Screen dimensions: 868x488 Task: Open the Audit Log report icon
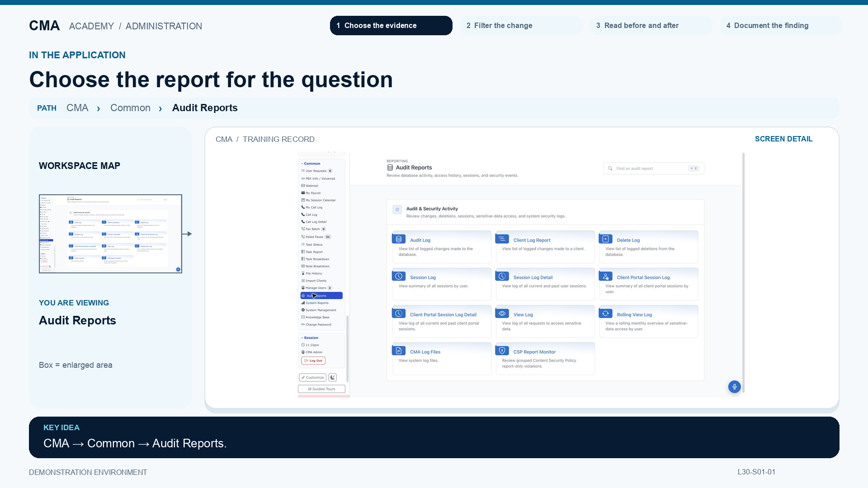tap(399, 239)
